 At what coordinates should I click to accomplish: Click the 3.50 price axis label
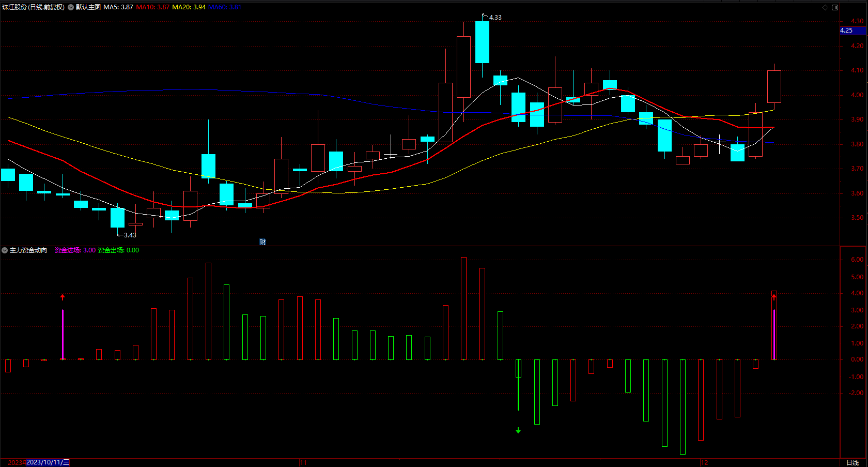857,218
